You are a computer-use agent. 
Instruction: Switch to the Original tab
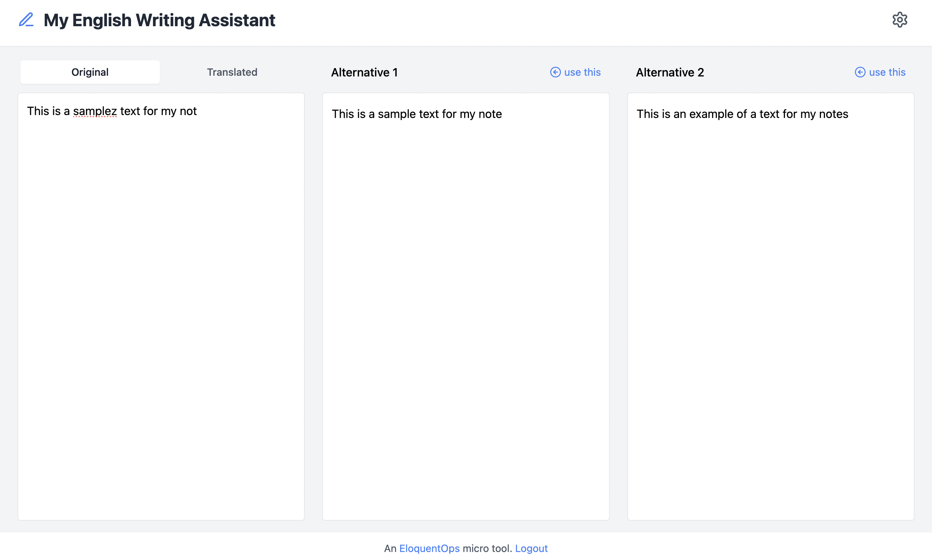90,72
